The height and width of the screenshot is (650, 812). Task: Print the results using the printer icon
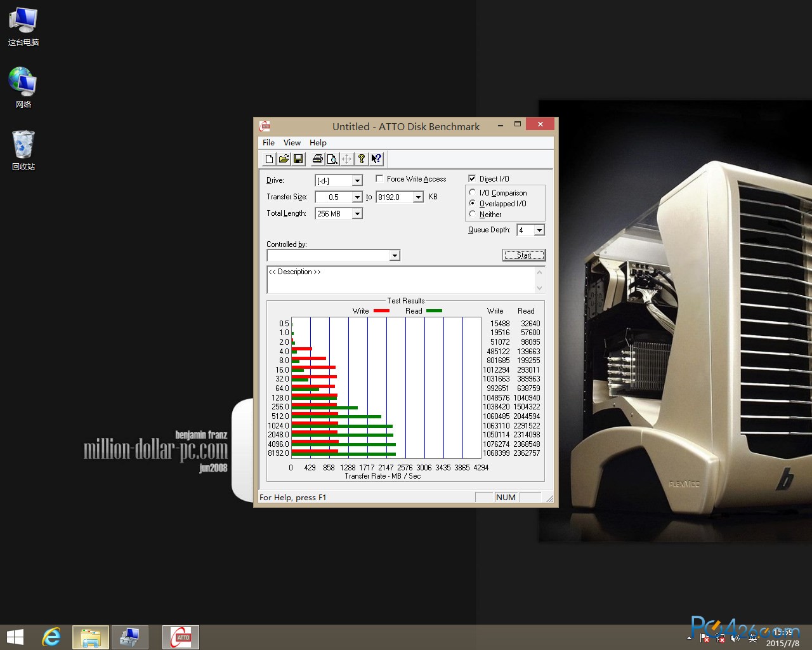pos(317,159)
